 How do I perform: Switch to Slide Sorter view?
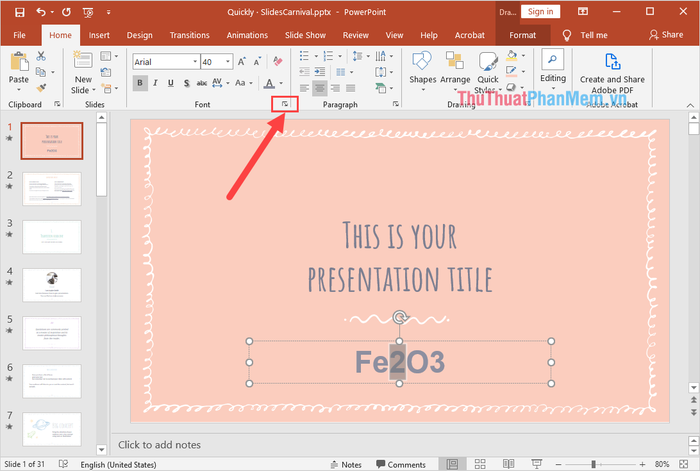coord(481,464)
